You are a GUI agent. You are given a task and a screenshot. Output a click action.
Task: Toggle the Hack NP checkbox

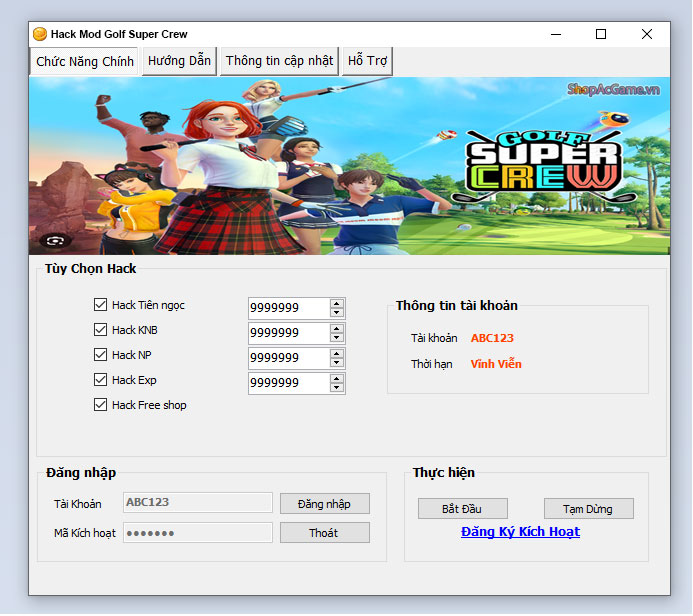(x=100, y=354)
